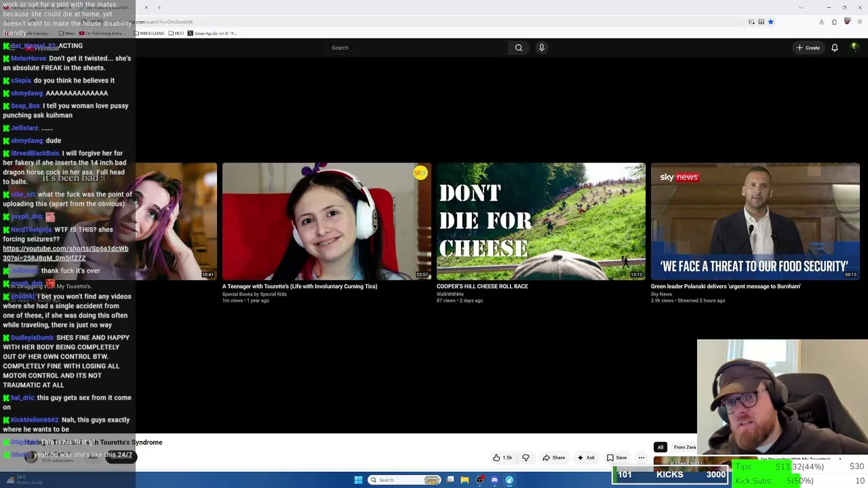Screen dimensions: 868x488
Task: Click the YouTube search magnifier button
Action: (x=519, y=47)
